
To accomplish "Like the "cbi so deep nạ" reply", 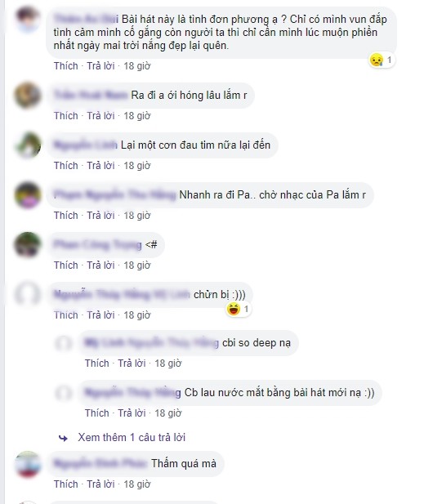I will (96, 364).
